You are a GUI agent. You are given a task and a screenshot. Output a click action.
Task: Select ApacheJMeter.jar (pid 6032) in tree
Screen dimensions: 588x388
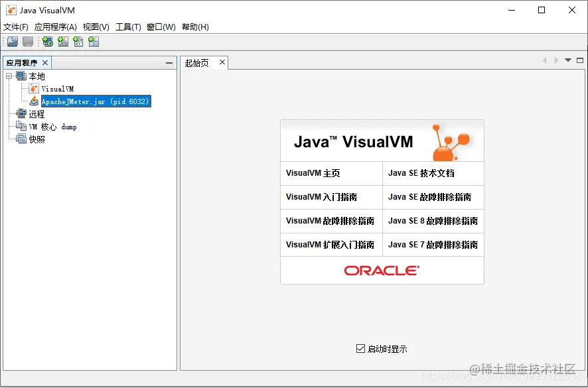[x=96, y=101]
